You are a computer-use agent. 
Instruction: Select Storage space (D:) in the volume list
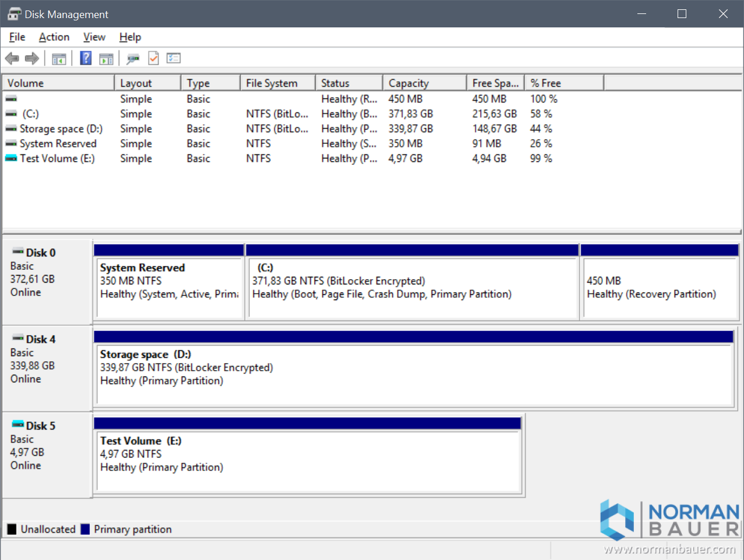point(61,129)
